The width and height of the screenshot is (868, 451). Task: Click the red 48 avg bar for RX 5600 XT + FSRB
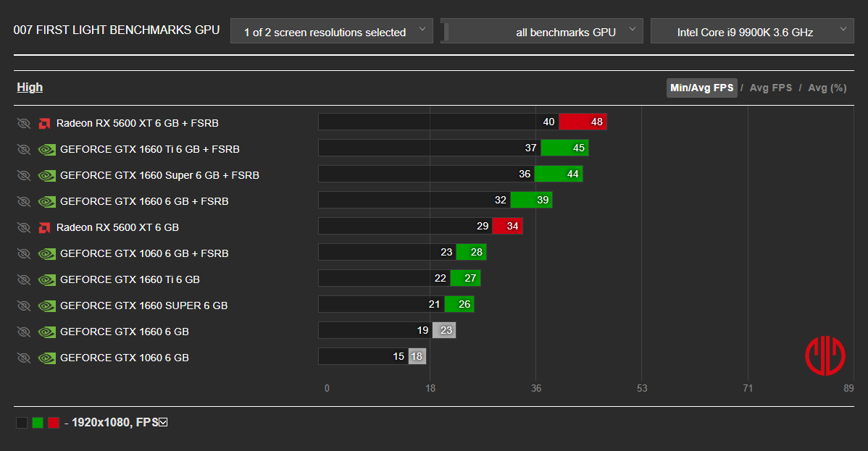583,122
